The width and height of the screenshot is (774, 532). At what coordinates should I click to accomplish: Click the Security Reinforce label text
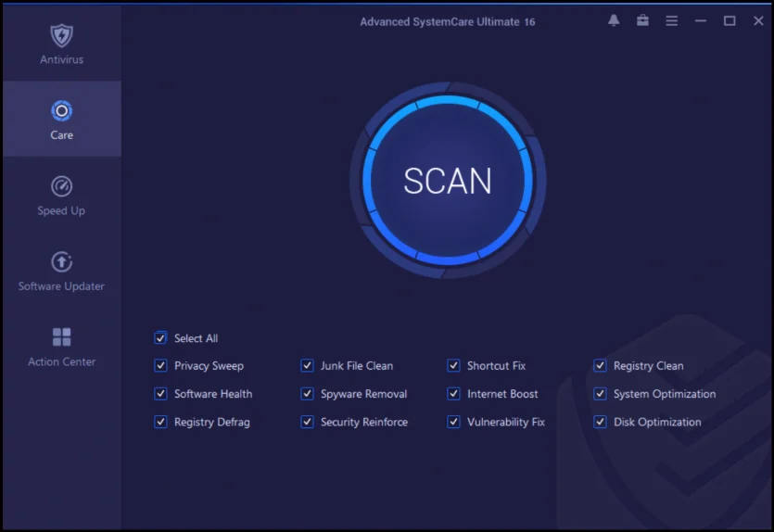click(364, 423)
